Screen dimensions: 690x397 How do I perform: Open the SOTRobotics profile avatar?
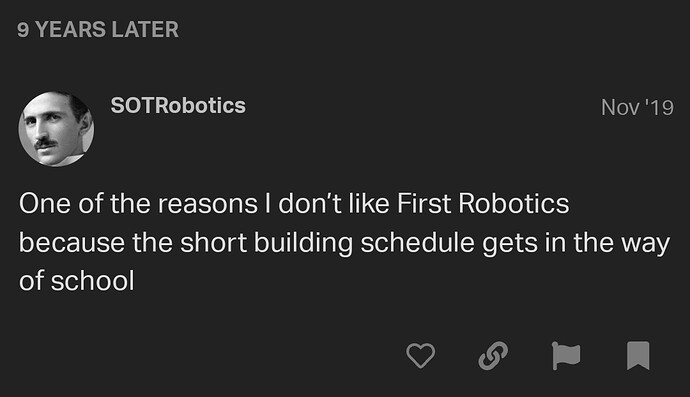pos(56,129)
